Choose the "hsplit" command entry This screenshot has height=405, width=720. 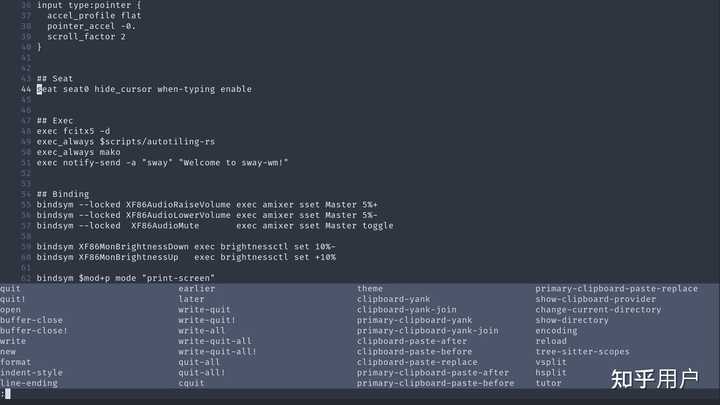(x=550, y=372)
